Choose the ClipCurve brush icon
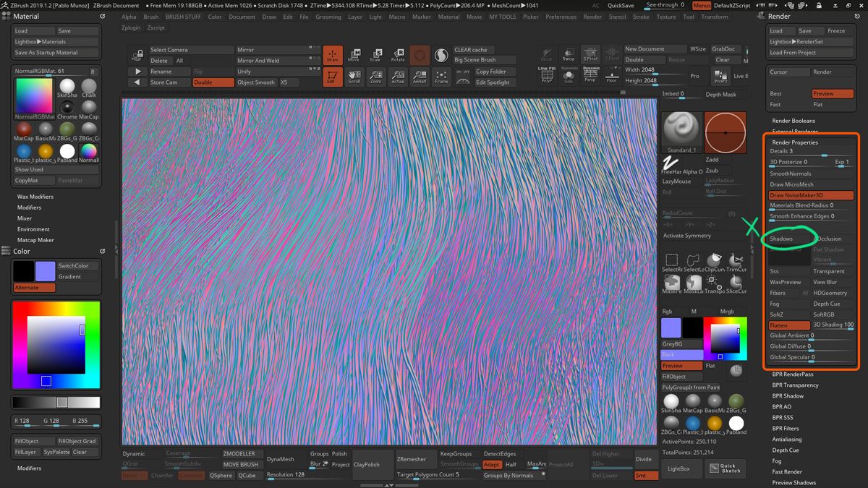The width and height of the screenshot is (868, 488). pyautogui.click(x=715, y=262)
